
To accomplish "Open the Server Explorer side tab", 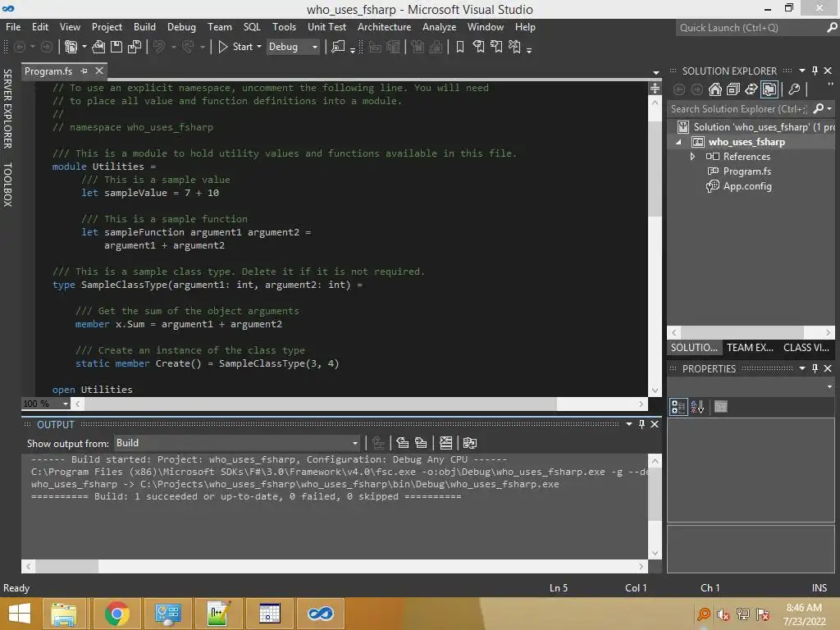I will point(7,109).
